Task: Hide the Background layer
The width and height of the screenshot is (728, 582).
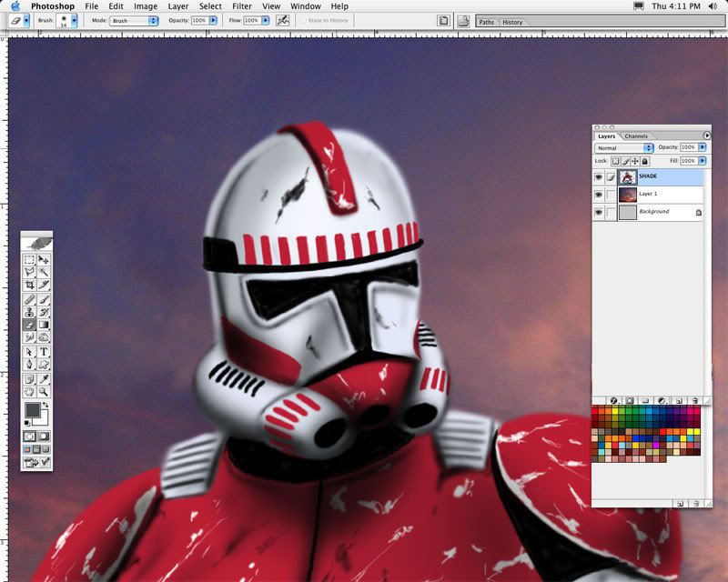Action: (599, 212)
